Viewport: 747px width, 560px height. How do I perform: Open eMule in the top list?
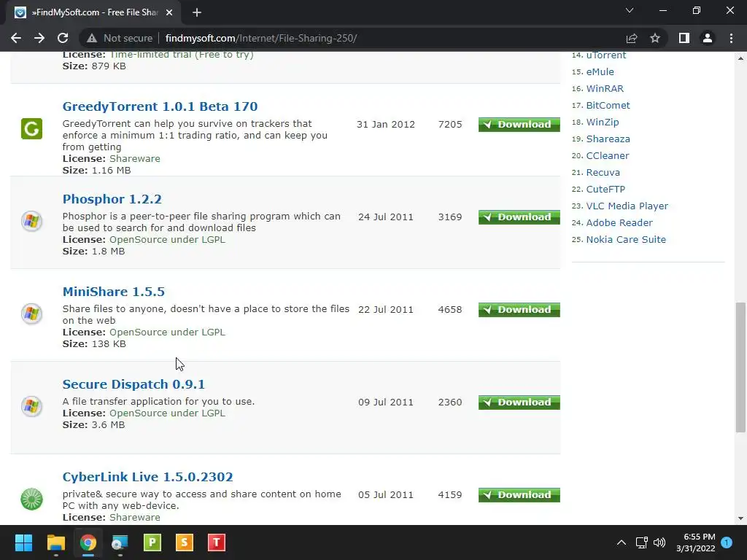click(x=600, y=72)
